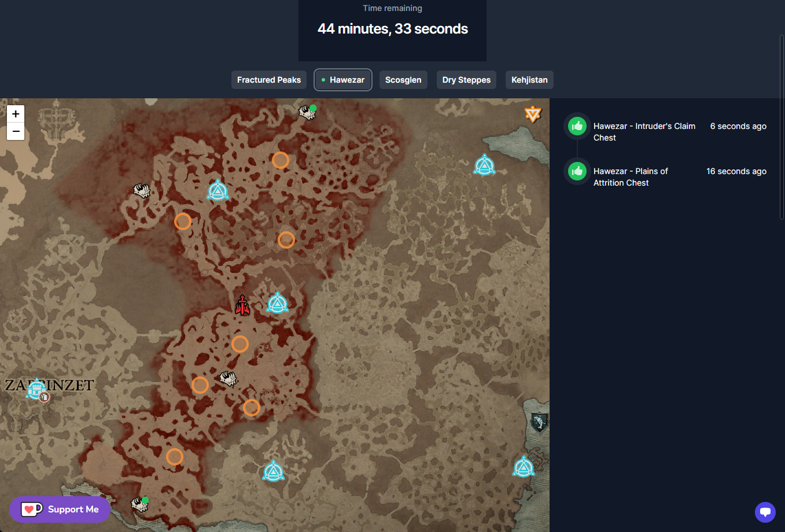Click the 'Hawezar - Intruder's Claim Chest' entry
Image resolution: width=785 pixels, height=532 pixels.
click(644, 132)
